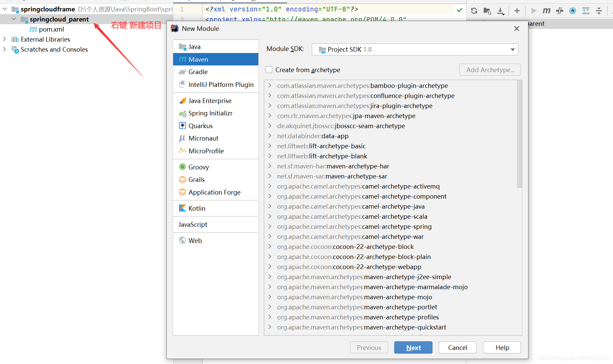Click the Add Archetype button
This screenshot has height=364, width=613.
490,70
